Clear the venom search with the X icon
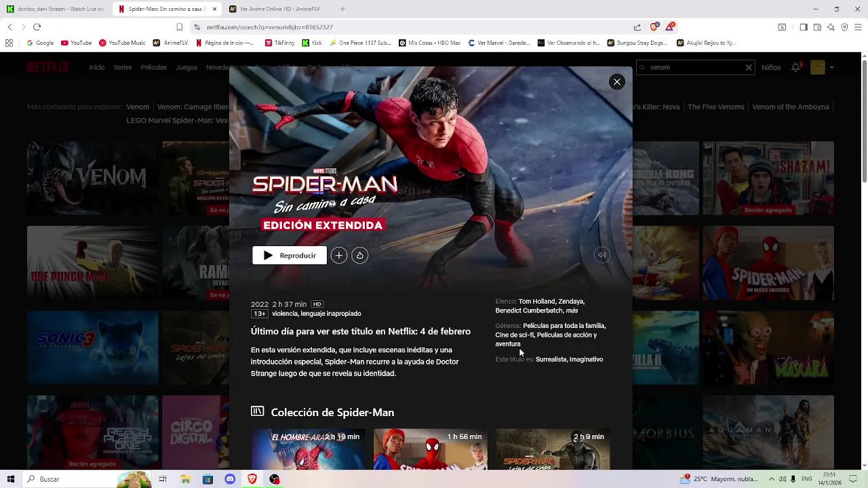The width and height of the screenshot is (868, 488). pyautogui.click(x=749, y=68)
